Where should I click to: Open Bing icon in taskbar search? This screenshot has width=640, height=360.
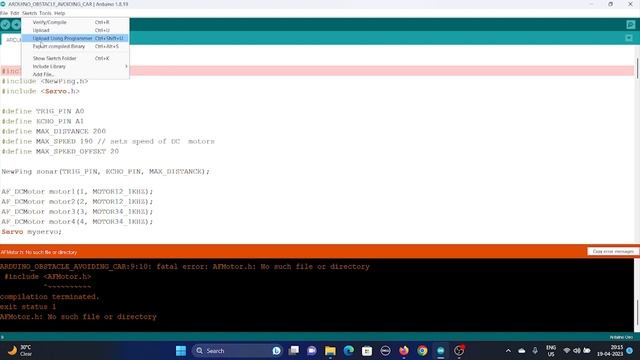[x=276, y=351]
